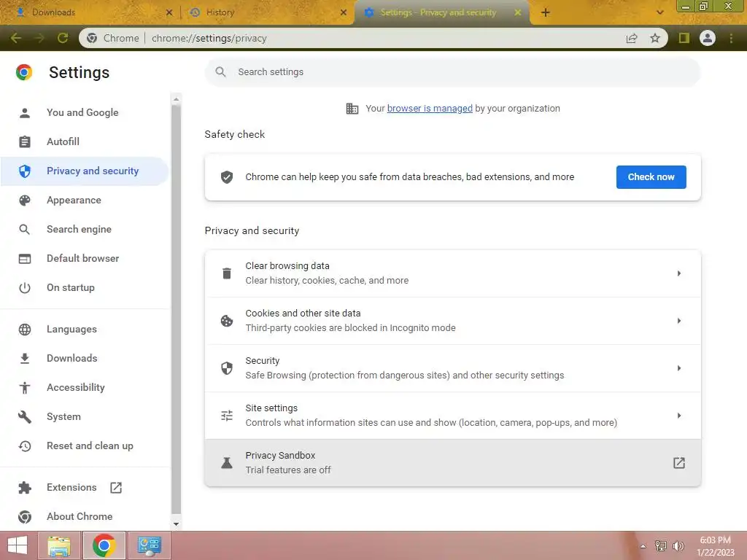747x560 pixels.
Task: Expand the Site settings arrow
Action: click(x=679, y=415)
